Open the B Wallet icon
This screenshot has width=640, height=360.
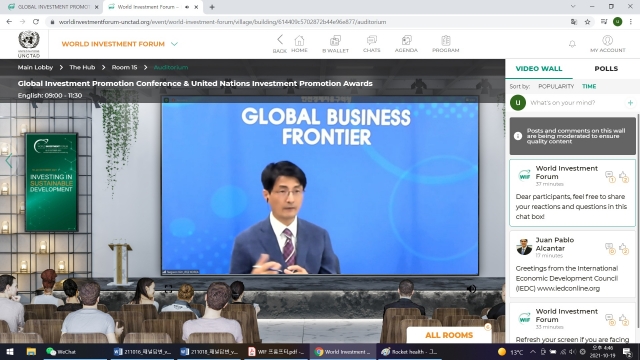[336, 40]
